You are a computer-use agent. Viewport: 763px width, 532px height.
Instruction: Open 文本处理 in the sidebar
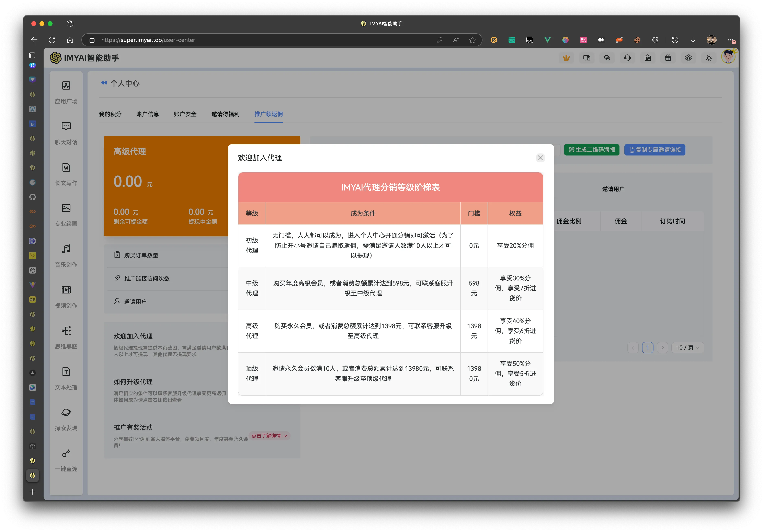[66, 379]
